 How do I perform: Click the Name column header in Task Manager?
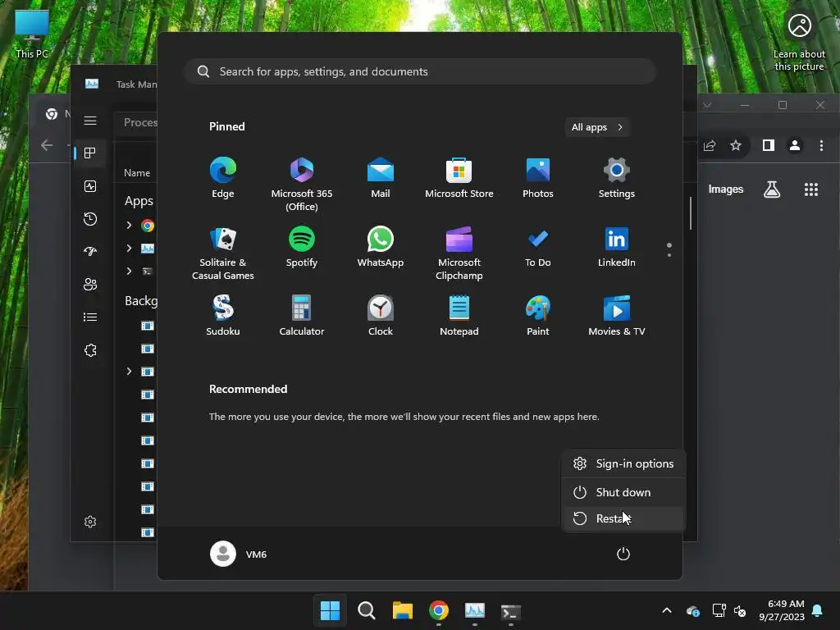click(137, 173)
